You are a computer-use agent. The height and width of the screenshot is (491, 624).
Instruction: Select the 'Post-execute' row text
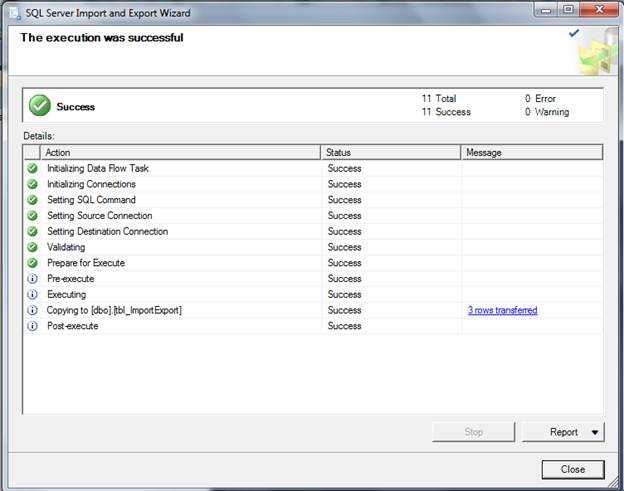pos(73,326)
